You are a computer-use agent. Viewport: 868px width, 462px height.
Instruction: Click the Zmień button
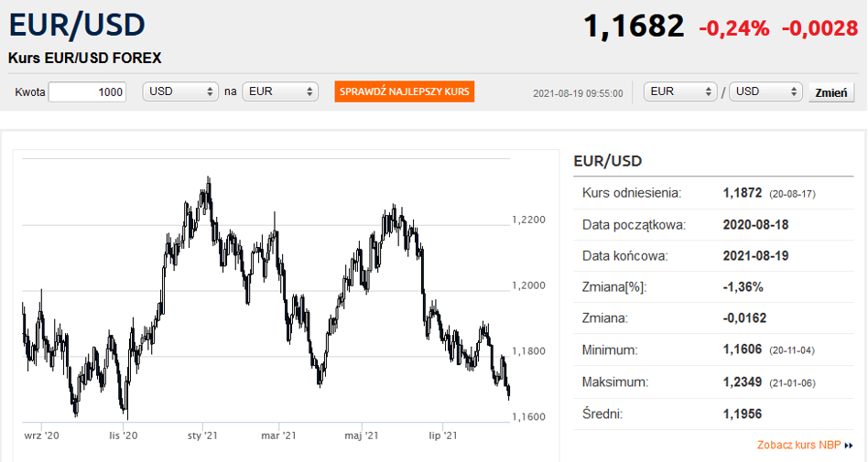tap(831, 92)
